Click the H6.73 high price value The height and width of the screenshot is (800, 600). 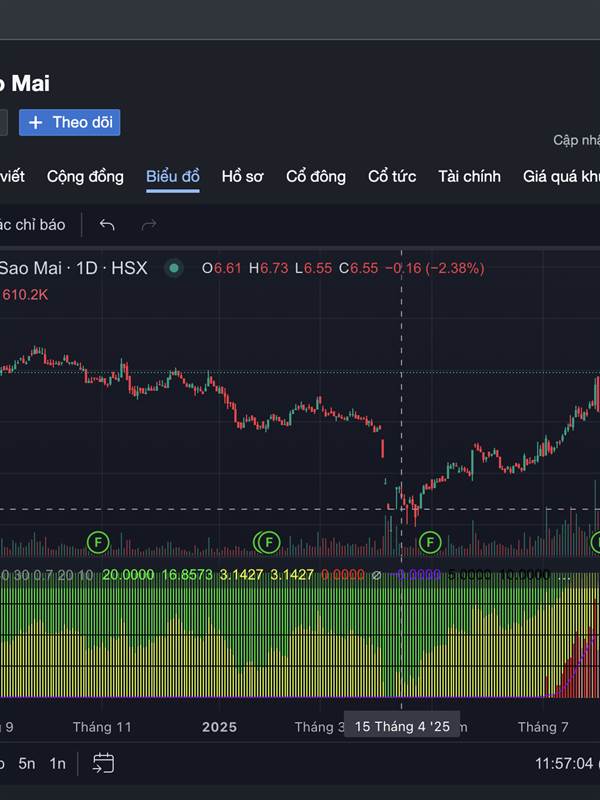[268, 268]
